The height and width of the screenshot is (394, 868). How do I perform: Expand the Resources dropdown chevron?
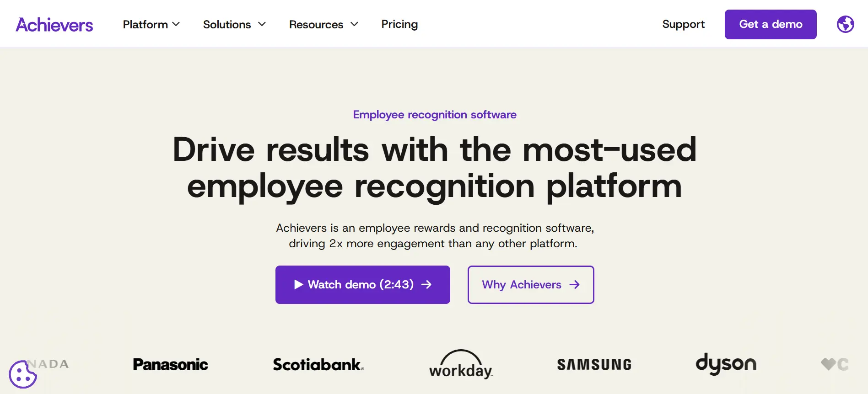[x=354, y=24]
